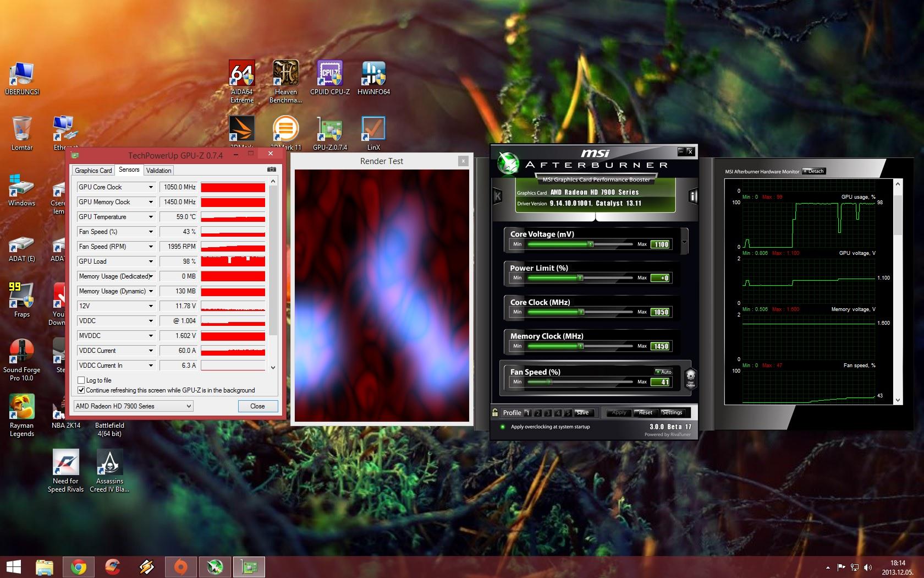924x578 pixels.
Task: Open Chrome from the taskbar
Action: click(x=78, y=567)
